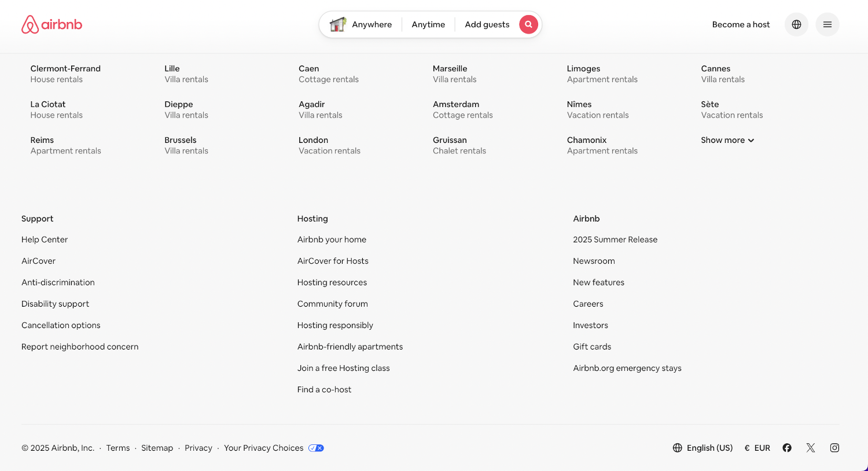868x471 pixels.
Task: Open Airbnb.org emergency stays link
Action: [627, 368]
